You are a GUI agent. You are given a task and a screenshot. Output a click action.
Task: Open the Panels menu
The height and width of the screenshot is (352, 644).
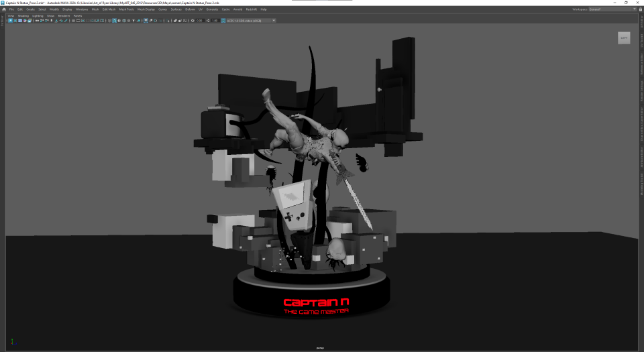pyautogui.click(x=78, y=15)
